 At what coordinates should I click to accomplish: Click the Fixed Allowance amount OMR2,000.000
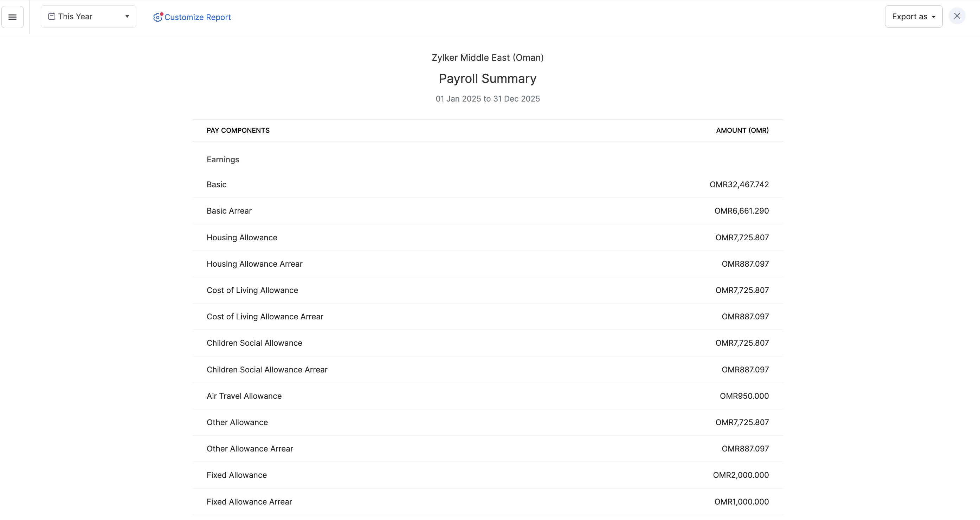[740, 475]
